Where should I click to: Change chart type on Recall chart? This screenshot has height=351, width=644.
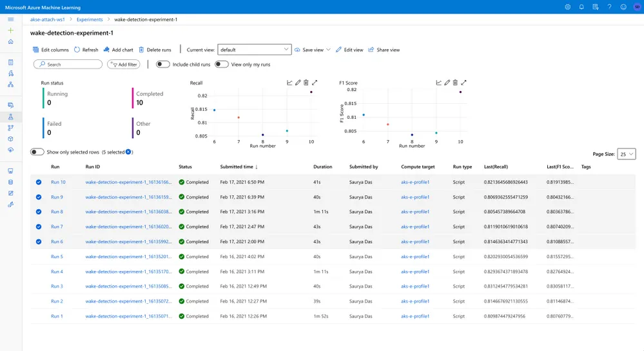(289, 83)
